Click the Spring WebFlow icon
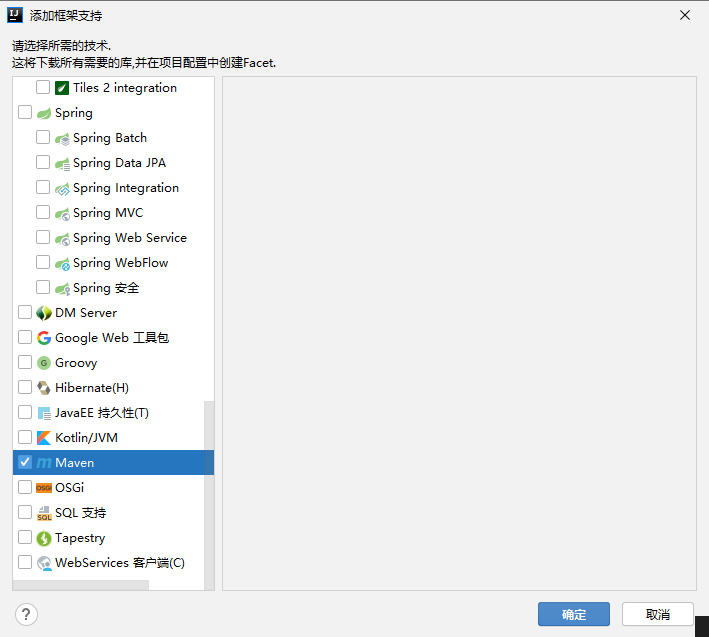Viewport: 709px width, 637px height. point(62,264)
